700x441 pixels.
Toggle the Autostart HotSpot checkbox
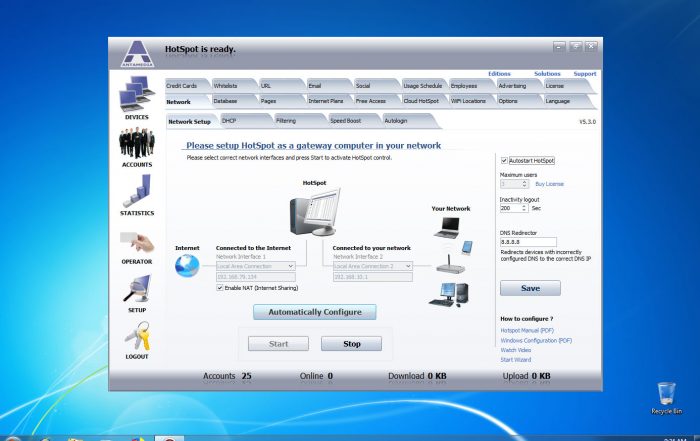(504, 160)
